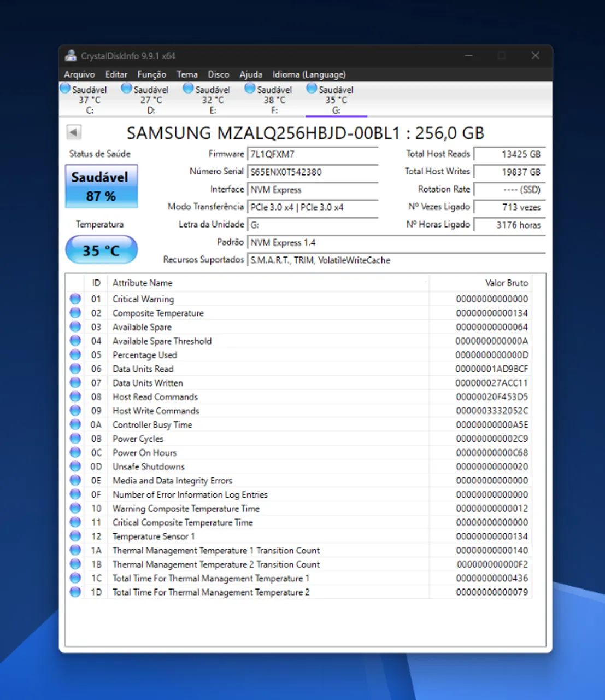
Task: Click status orb for Total Time Thermal Management Temperature 2
Action: coord(75,592)
